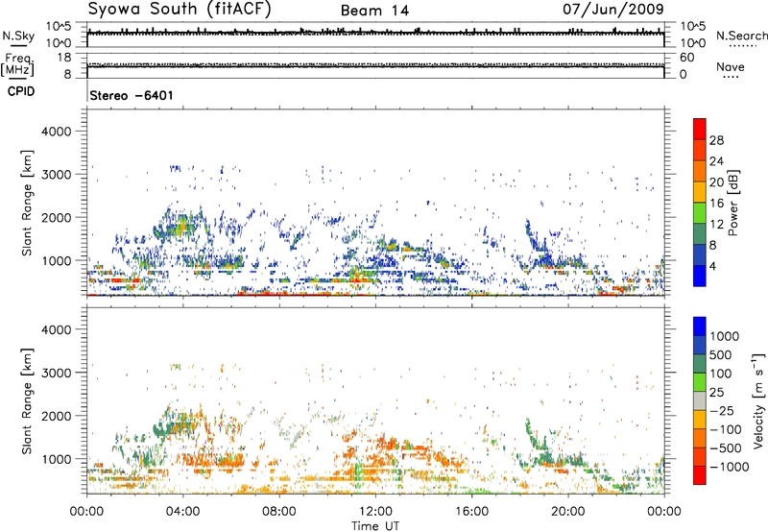
Task: Click the "Time UT" axis title
Action: [375, 526]
